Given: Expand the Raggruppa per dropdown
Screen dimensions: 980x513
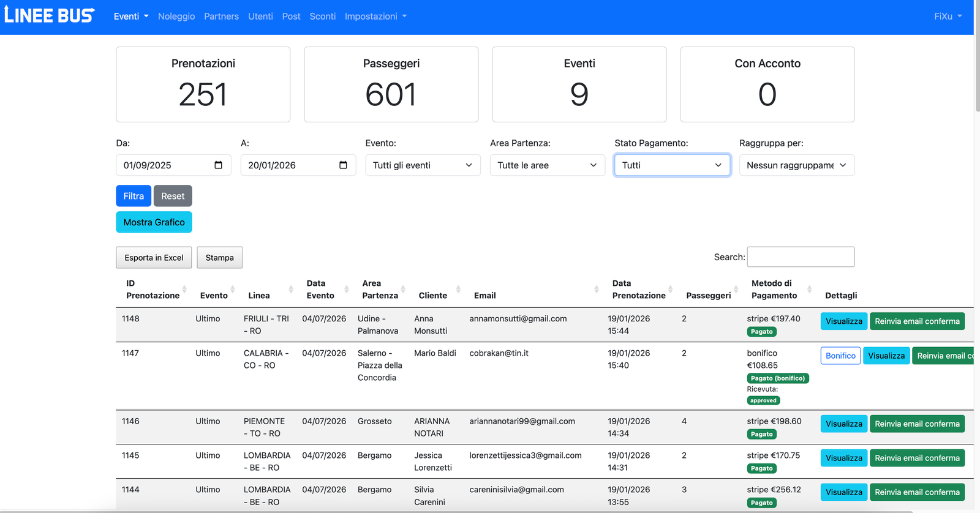Looking at the screenshot, I should coord(796,165).
